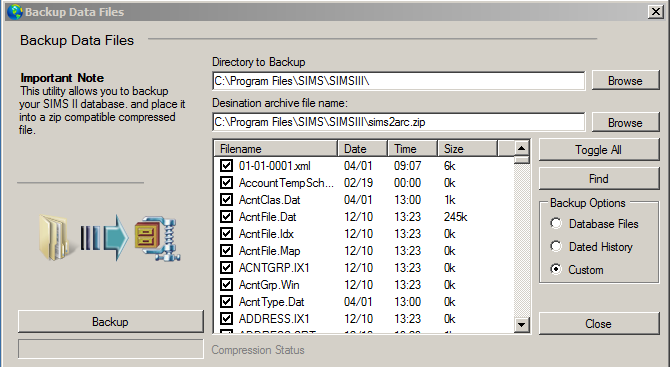This screenshot has height=367, width=670.
Task: Click the zip archive clamp icon
Action: coord(157,239)
